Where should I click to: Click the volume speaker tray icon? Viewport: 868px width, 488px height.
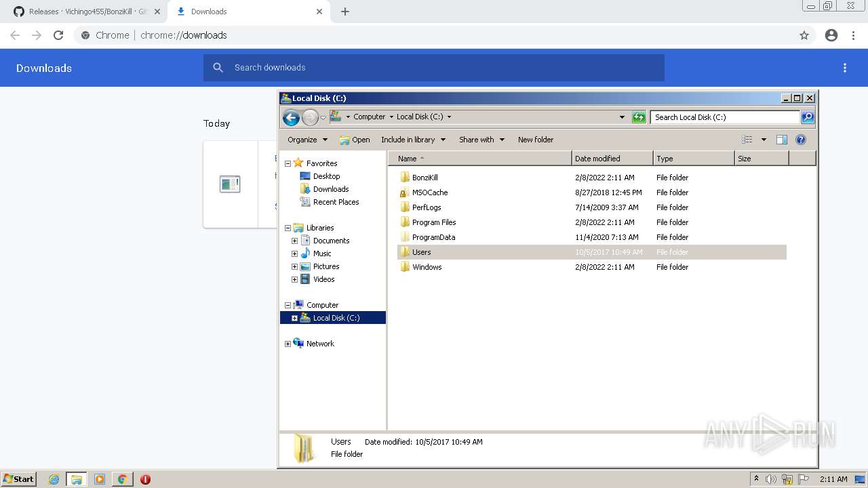771,479
